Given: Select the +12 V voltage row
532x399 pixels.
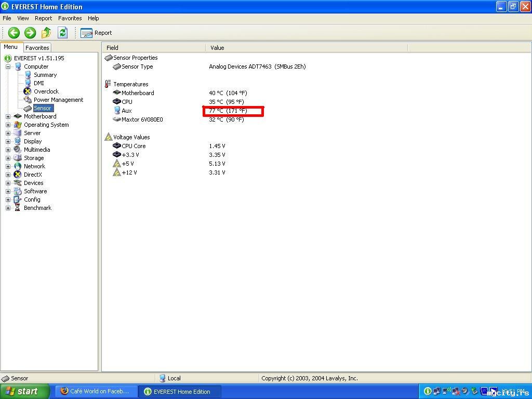Looking at the screenshot, I should pyautogui.click(x=169, y=172).
